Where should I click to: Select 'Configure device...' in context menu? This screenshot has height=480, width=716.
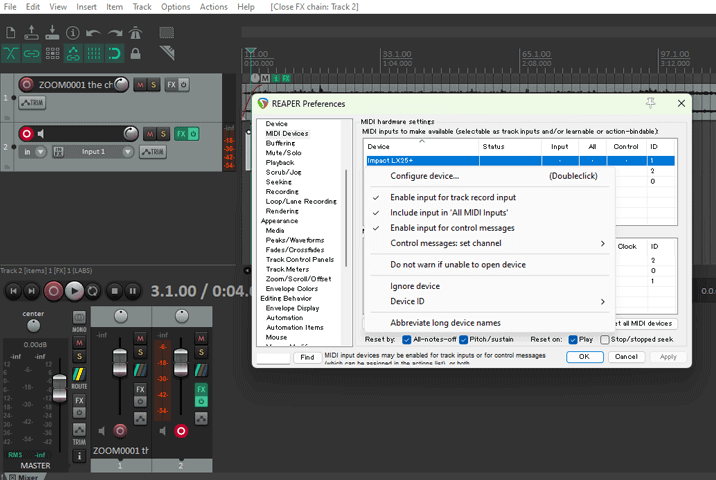[489, 176]
